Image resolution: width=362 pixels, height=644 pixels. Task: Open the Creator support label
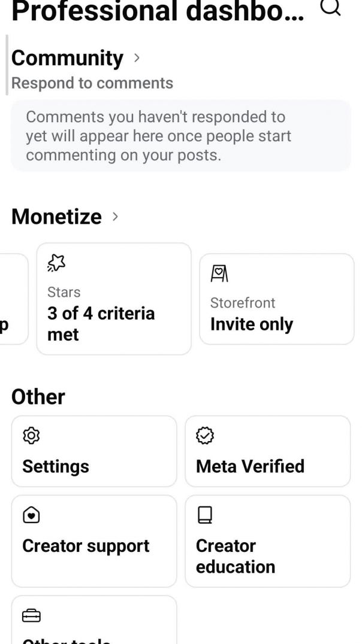[86, 546]
